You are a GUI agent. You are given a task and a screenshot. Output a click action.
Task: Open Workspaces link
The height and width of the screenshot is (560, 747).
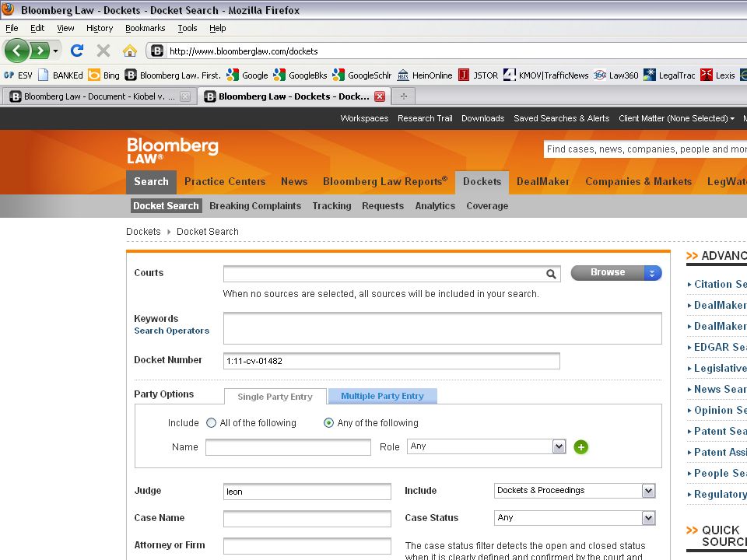click(x=364, y=118)
